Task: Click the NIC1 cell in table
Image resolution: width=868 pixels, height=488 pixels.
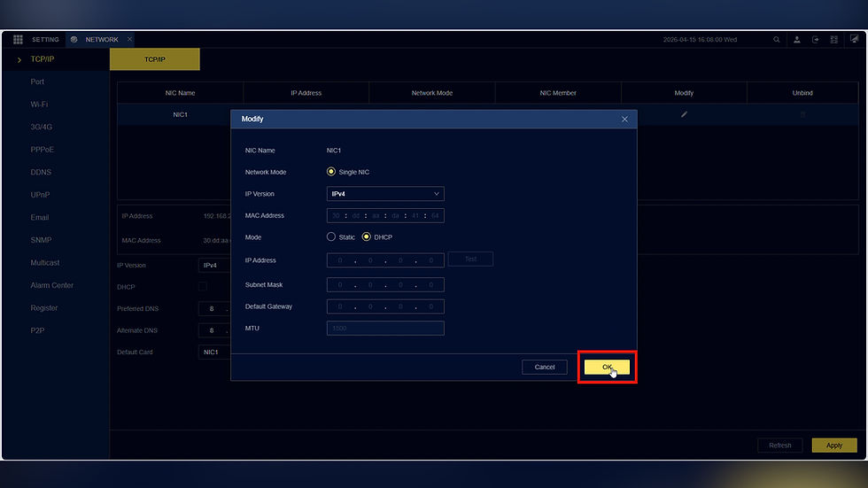Action: click(x=180, y=114)
